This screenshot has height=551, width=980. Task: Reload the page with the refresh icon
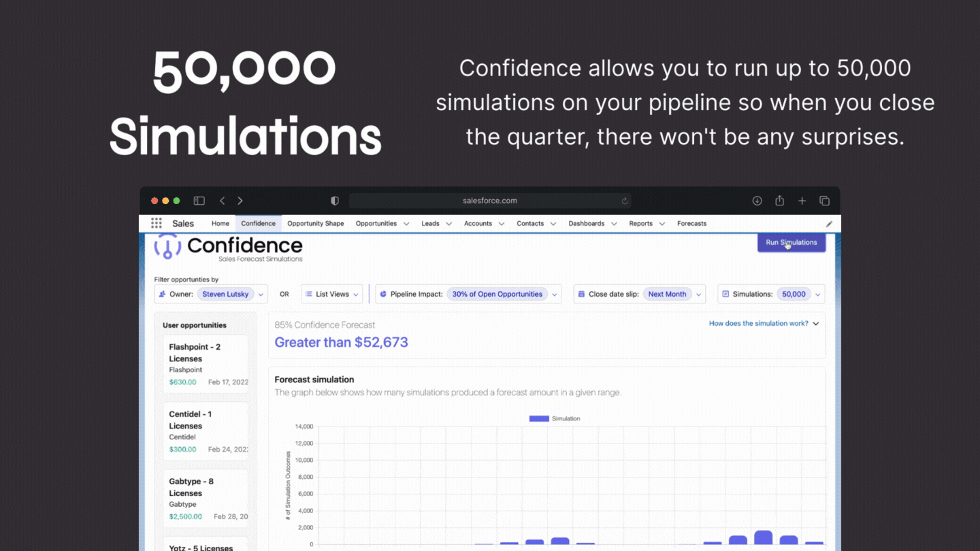[x=624, y=201]
